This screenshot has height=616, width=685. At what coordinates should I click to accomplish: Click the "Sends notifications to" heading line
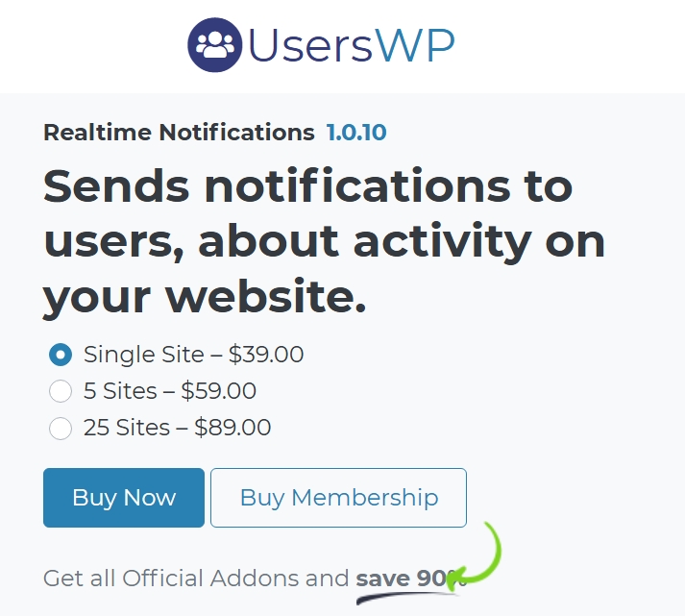[308, 186]
